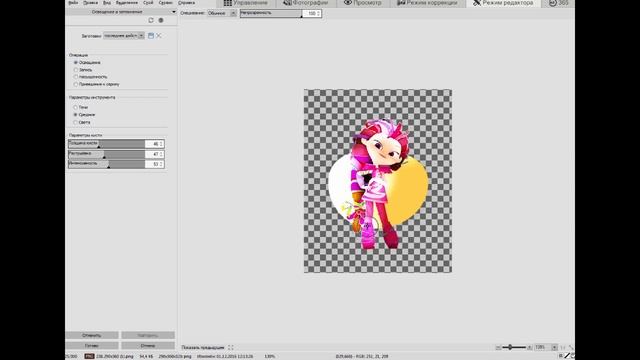Viewport: 640px width, 360px height.
Task: Click the save preset icon
Action: 151,36
